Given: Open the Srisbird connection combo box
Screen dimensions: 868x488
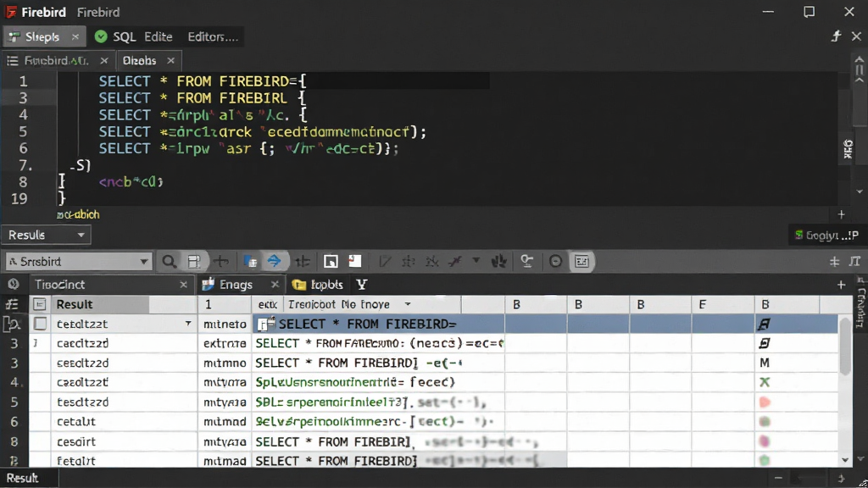Looking at the screenshot, I should (78, 261).
